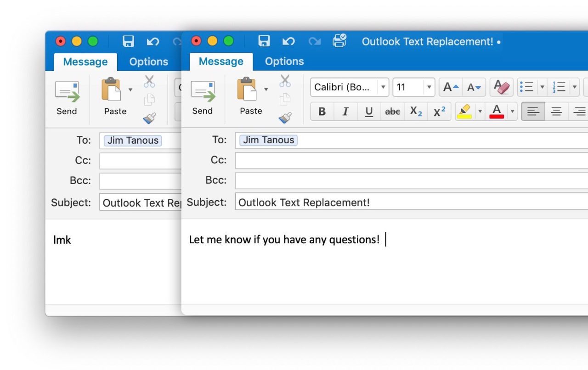Click the Cut scissors in the back window
588x370 pixels.
[149, 81]
